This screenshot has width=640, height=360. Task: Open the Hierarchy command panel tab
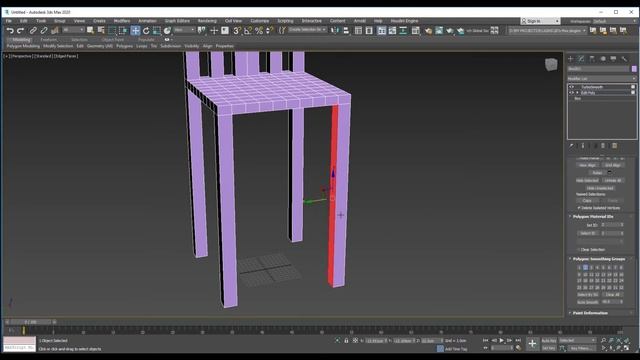click(x=592, y=59)
